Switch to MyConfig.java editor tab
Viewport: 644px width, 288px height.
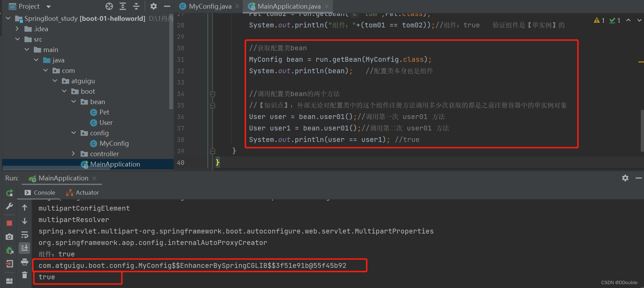210,6
